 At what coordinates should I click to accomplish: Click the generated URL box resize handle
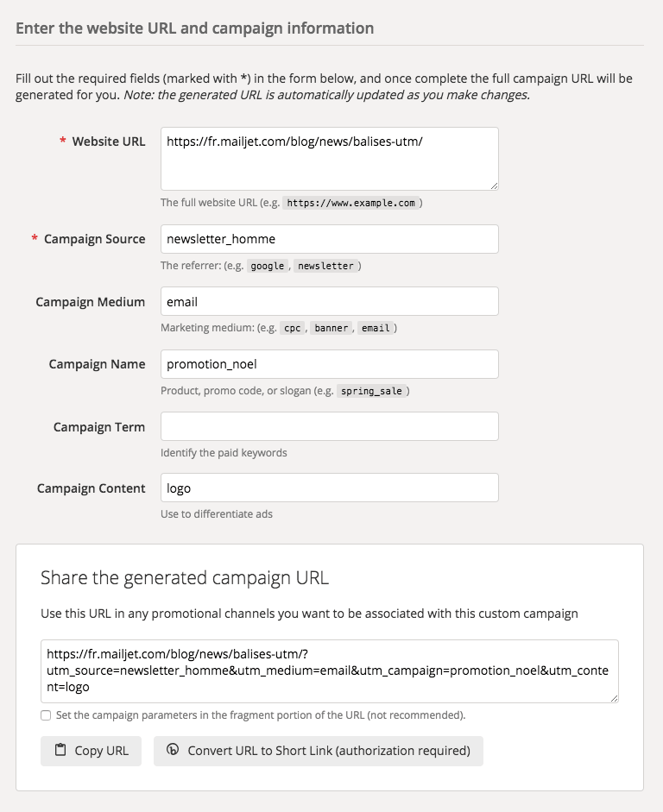[x=615, y=698]
